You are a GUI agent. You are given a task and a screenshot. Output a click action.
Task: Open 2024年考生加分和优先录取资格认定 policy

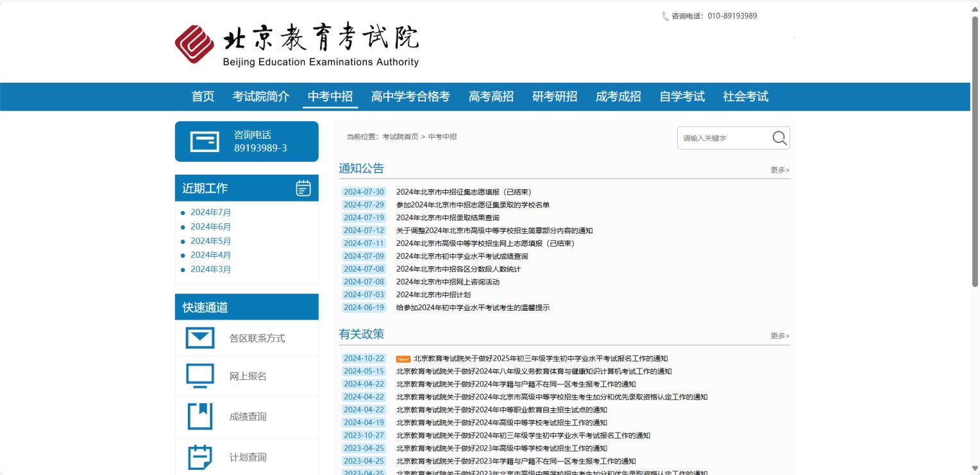point(552,397)
